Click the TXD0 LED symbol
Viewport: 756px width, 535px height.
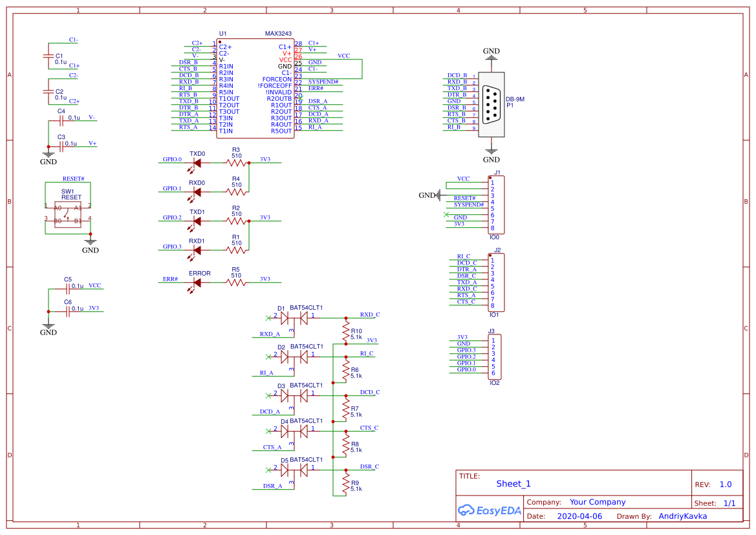pos(197,162)
